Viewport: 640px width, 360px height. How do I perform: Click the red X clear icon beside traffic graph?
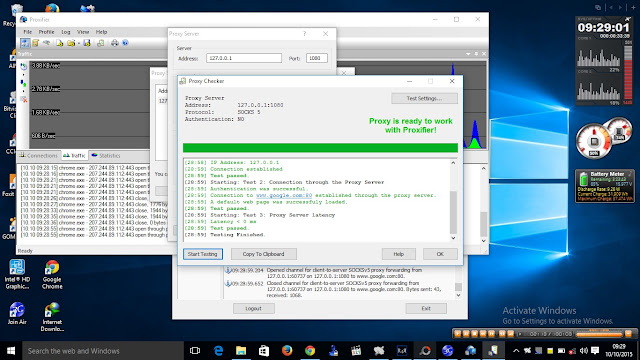coord(24,99)
